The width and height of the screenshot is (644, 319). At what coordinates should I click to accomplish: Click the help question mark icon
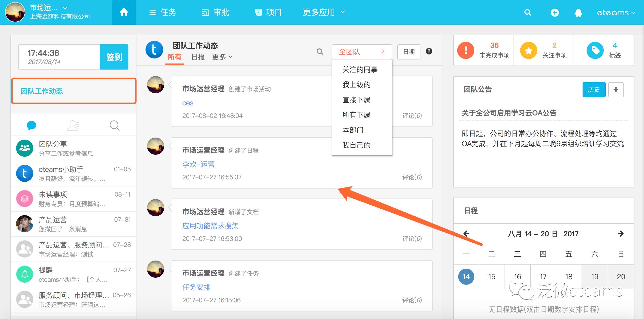429,51
